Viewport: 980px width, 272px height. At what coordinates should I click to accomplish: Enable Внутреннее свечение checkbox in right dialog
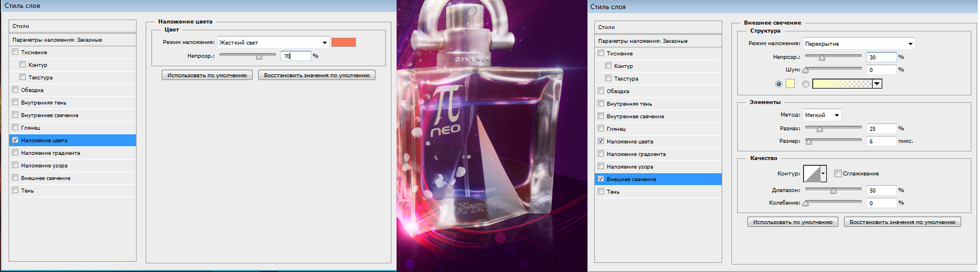coord(601,116)
